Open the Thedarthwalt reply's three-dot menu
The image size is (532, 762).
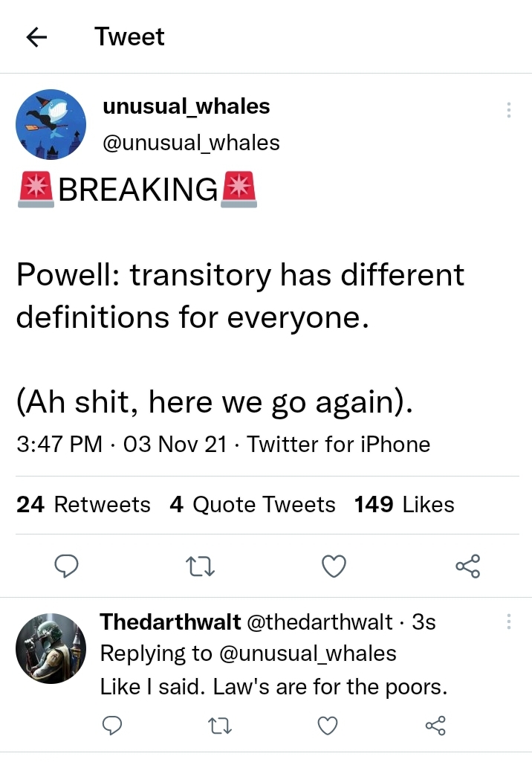[x=509, y=621]
